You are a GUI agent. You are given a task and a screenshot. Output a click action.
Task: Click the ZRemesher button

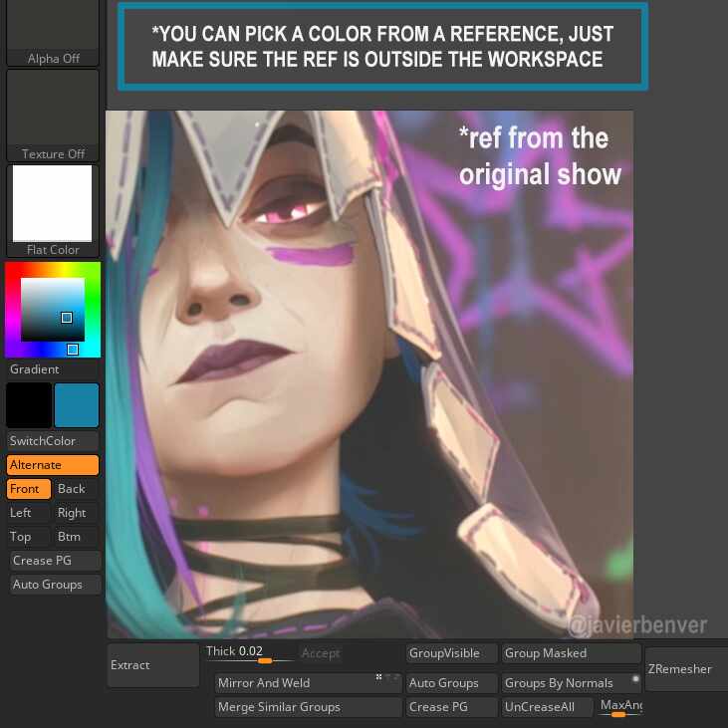(686, 669)
